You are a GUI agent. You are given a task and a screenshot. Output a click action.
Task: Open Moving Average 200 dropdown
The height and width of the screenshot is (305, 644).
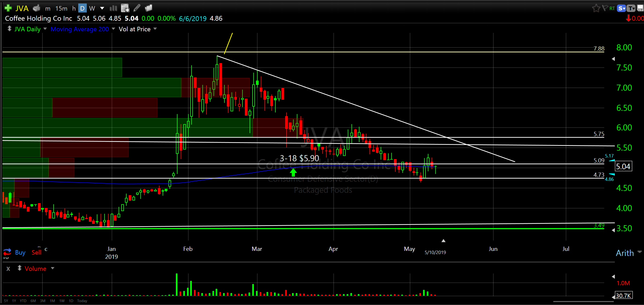pos(114,29)
